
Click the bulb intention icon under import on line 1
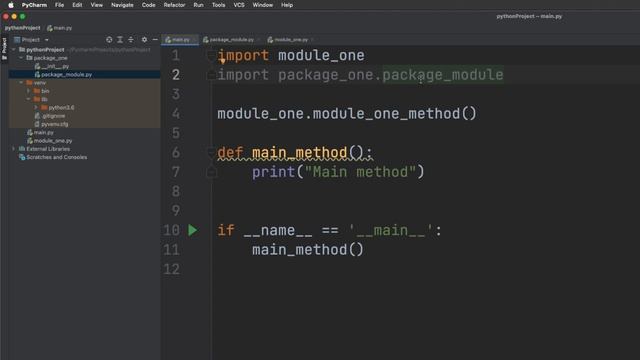pos(222,61)
